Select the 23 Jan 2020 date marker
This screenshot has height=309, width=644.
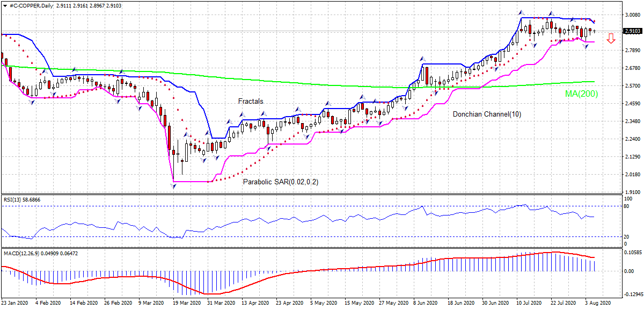coord(16,303)
